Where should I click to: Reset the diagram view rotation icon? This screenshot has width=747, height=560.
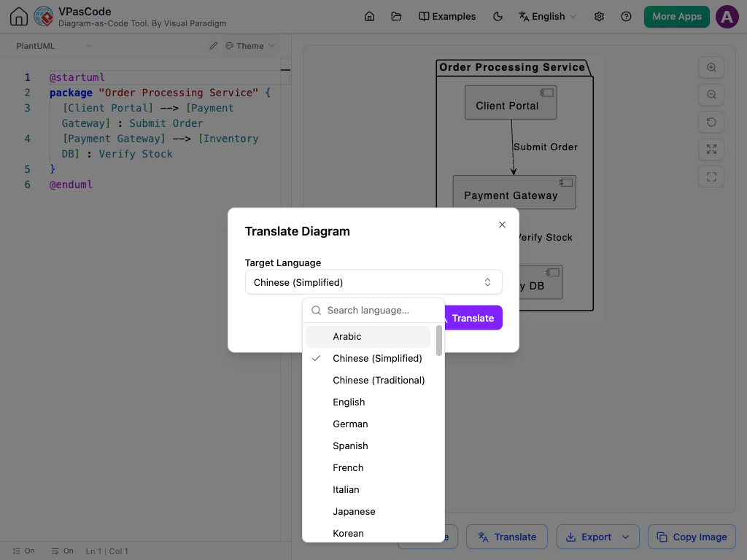(x=711, y=122)
